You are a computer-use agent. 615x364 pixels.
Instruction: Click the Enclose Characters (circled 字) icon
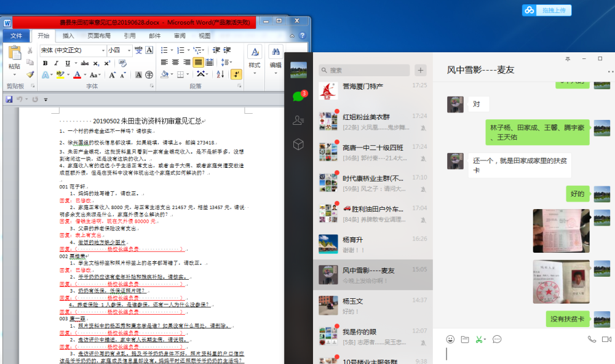pyautogui.click(x=149, y=75)
